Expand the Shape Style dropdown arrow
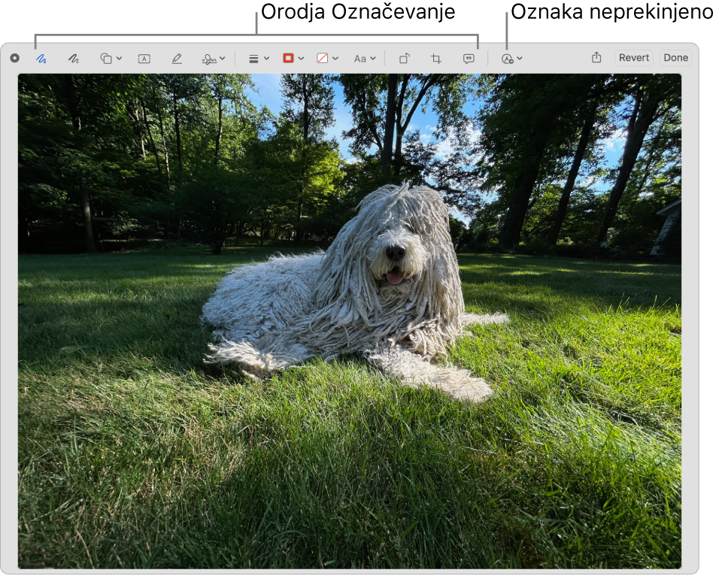Image resolution: width=728 pixels, height=576 pixels. [x=266, y=59]
